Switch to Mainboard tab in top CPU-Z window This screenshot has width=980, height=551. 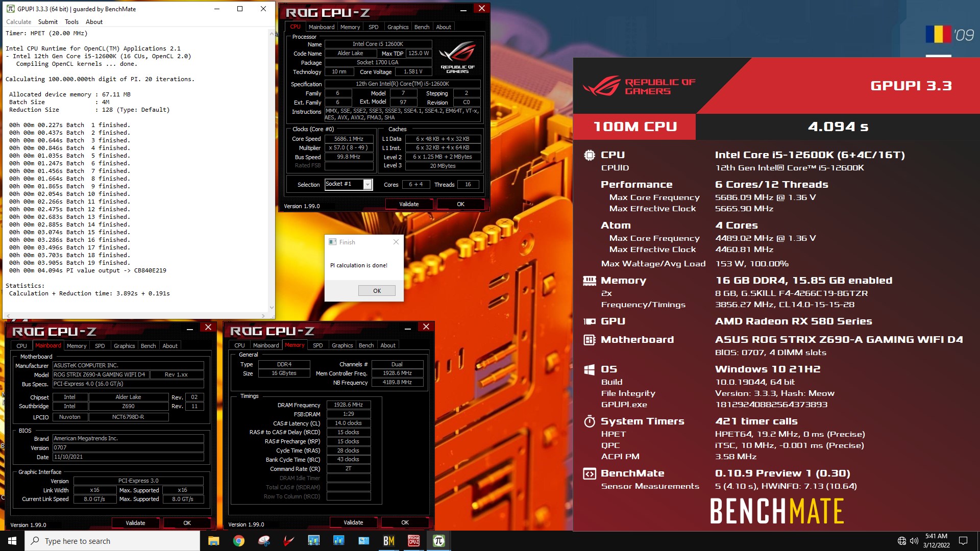pos(322,27)
